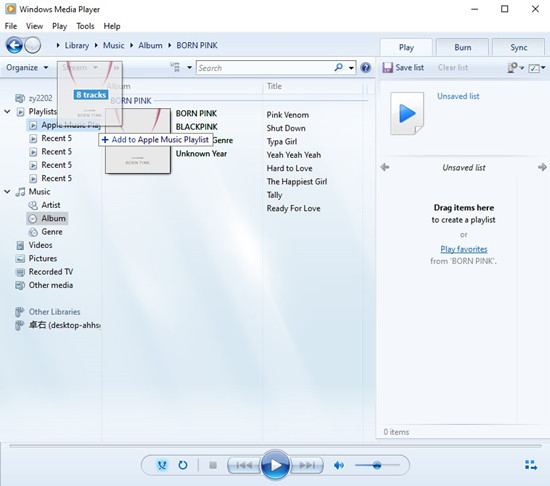Skip to the previous track
This screenshot has width=550, height=486.
(244, 465)
